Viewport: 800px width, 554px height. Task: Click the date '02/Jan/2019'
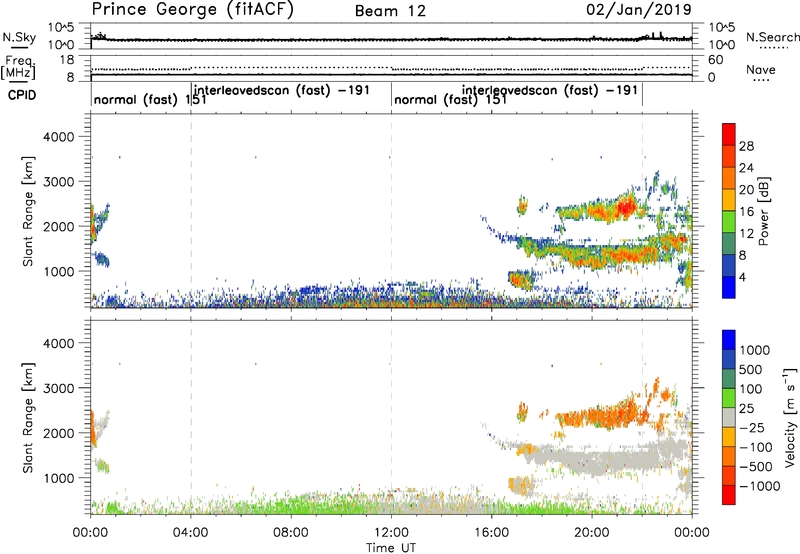(x=639, y=10)
